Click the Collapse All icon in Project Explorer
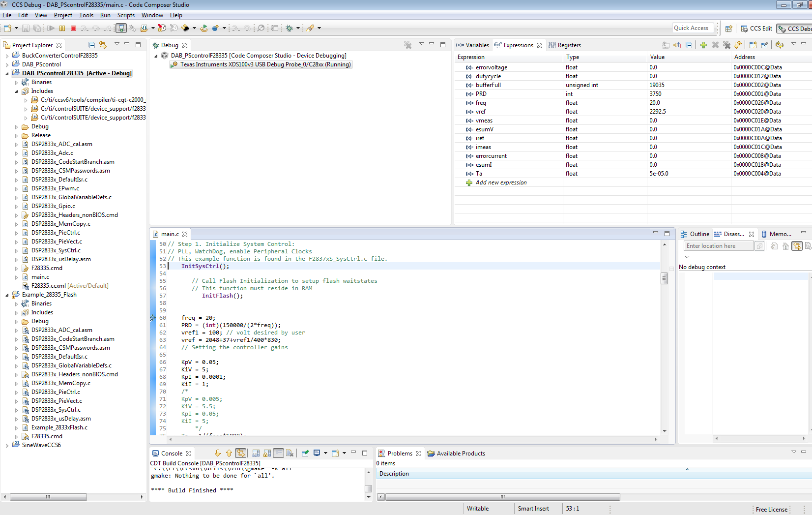 click(x=91, y=45)
